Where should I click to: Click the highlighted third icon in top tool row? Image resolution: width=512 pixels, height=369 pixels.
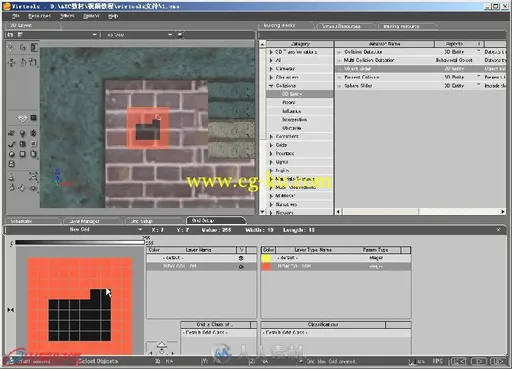[34, 48]
